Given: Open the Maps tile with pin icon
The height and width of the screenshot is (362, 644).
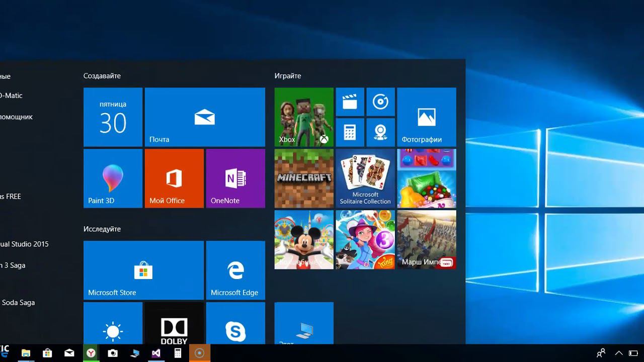Looking at the screenshot, I should (380, 133).
